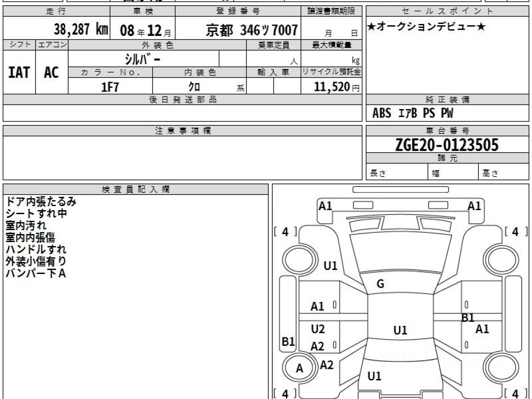
Task: Click the 最大積載量 header
Action: (332, 45)
